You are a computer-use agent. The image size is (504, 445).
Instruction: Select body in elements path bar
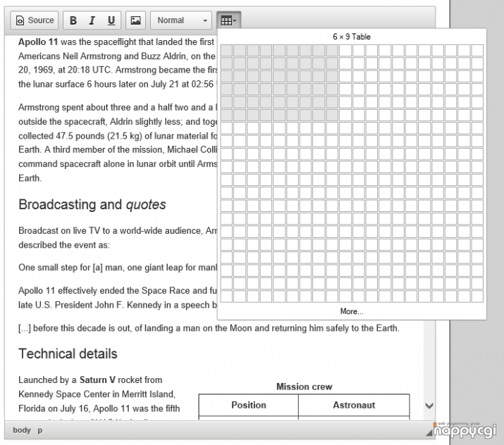22,430
